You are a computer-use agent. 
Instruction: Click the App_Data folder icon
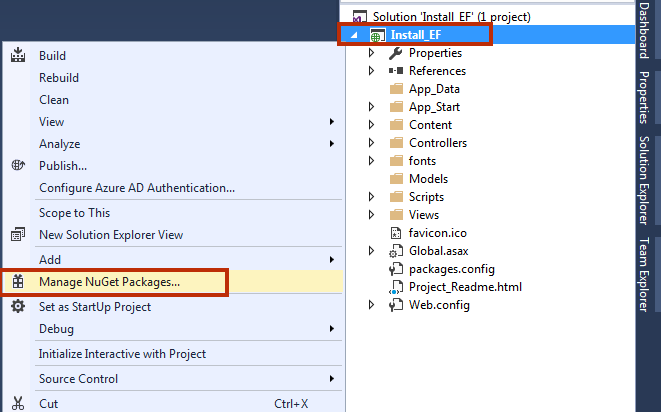tap(396, 89)
